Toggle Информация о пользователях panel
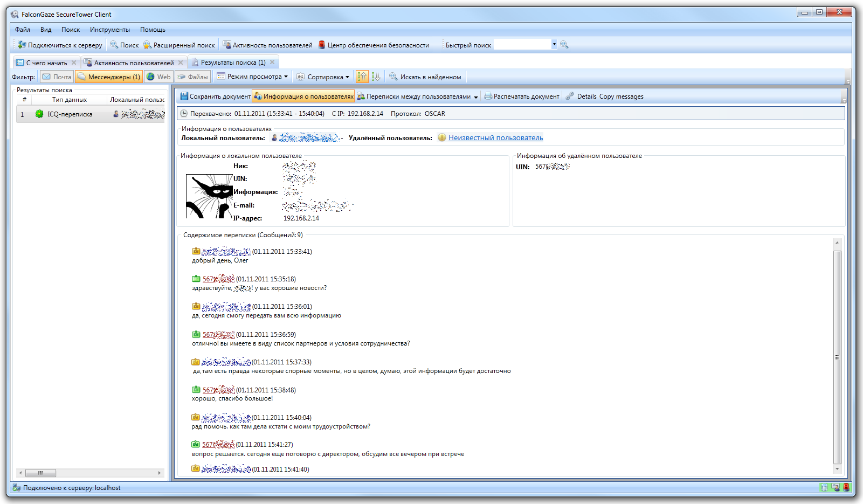The image size is (863, 504). click(x=303, y=96)
